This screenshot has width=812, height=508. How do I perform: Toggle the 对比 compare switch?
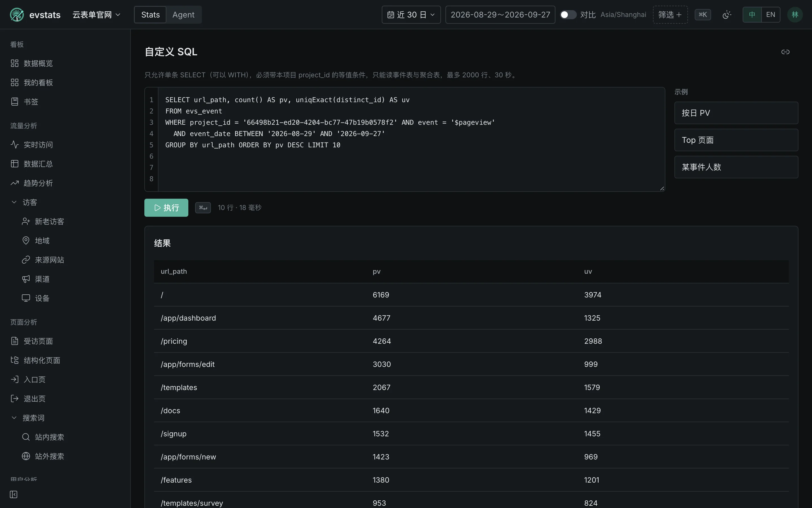pos(568,15)
